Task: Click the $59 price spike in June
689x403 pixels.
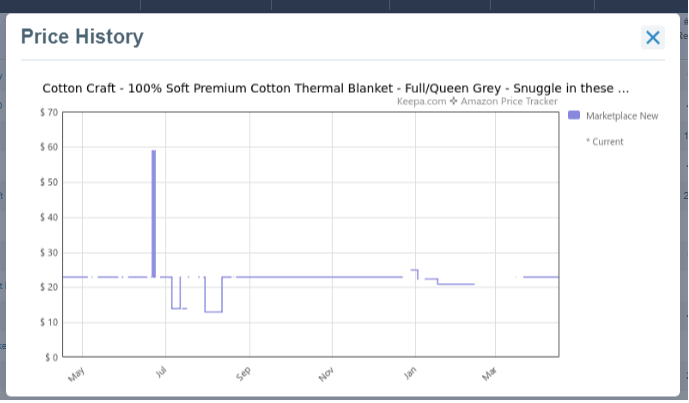Action: pos(154,214)
